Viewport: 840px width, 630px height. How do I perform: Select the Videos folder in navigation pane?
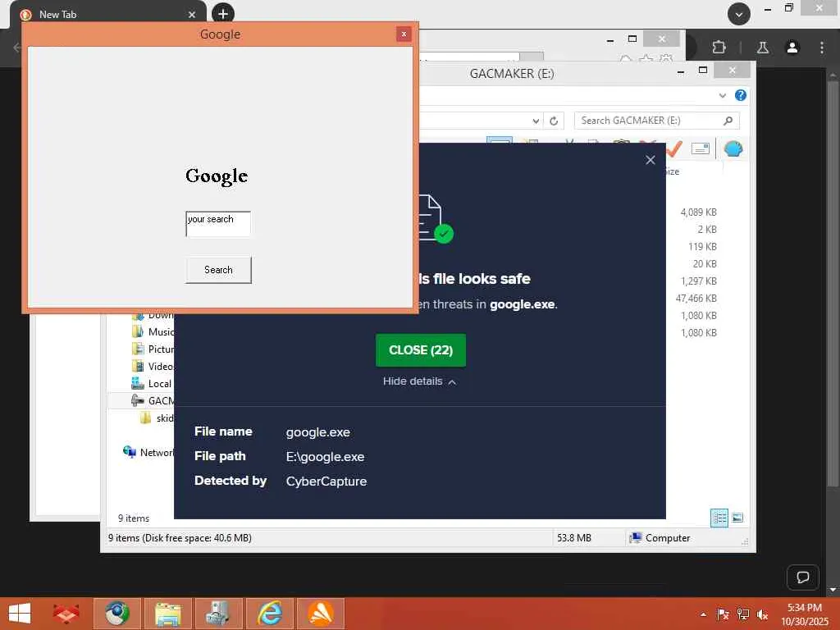tap(153, 367)
